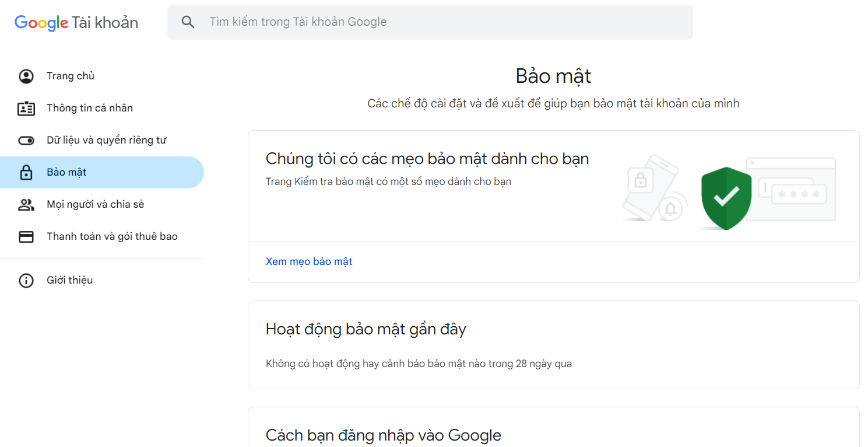The width and height of the screenshot is (868, 447).
Task: Click the Bảo mật padlock icon
Action: pos(26,173)
